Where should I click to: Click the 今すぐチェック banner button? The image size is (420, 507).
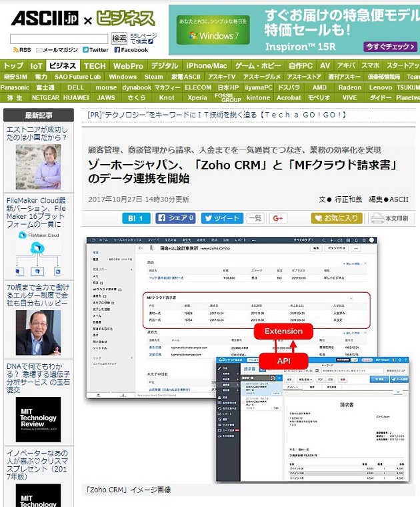[390, 47]
